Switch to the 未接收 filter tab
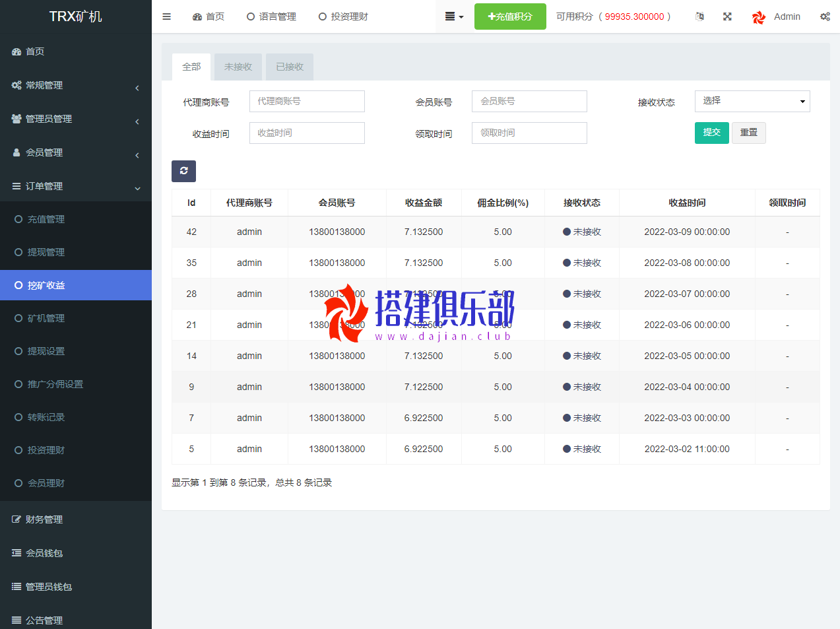Screen dimensions: 840x629 [238, 67]
